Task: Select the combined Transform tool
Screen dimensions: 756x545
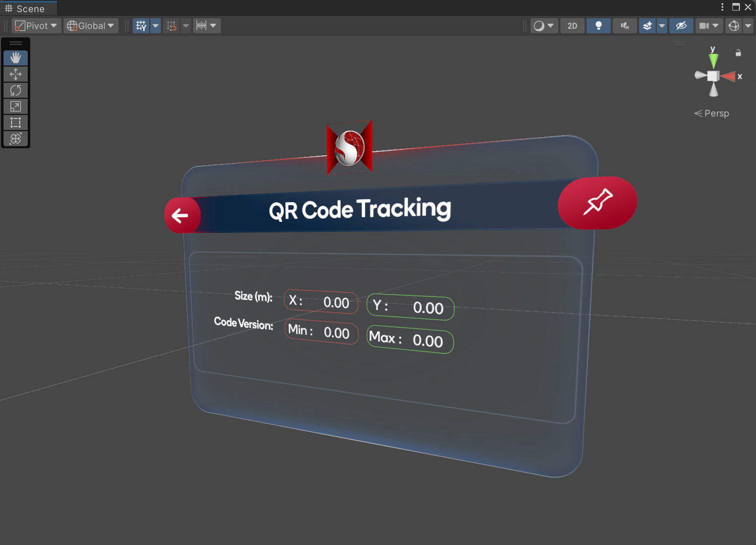Action: (16, 139)
